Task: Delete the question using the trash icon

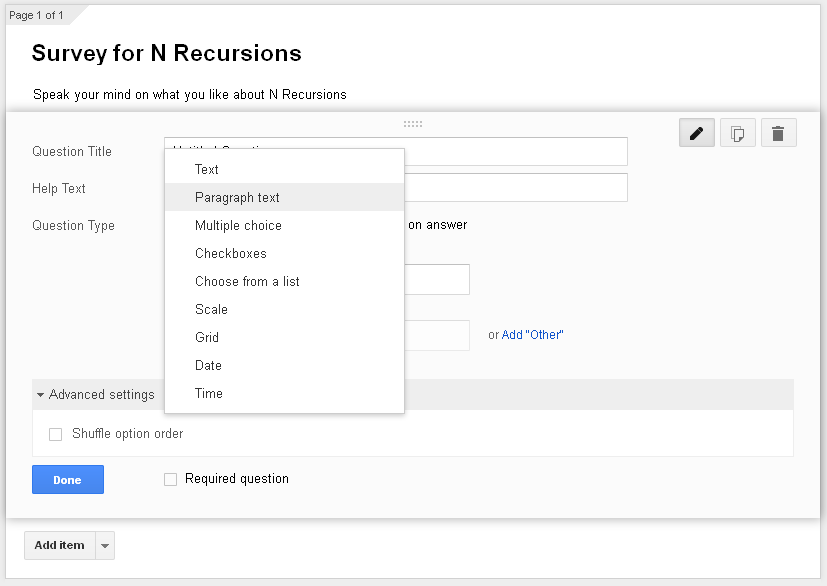Action: (x=778, y=132)
